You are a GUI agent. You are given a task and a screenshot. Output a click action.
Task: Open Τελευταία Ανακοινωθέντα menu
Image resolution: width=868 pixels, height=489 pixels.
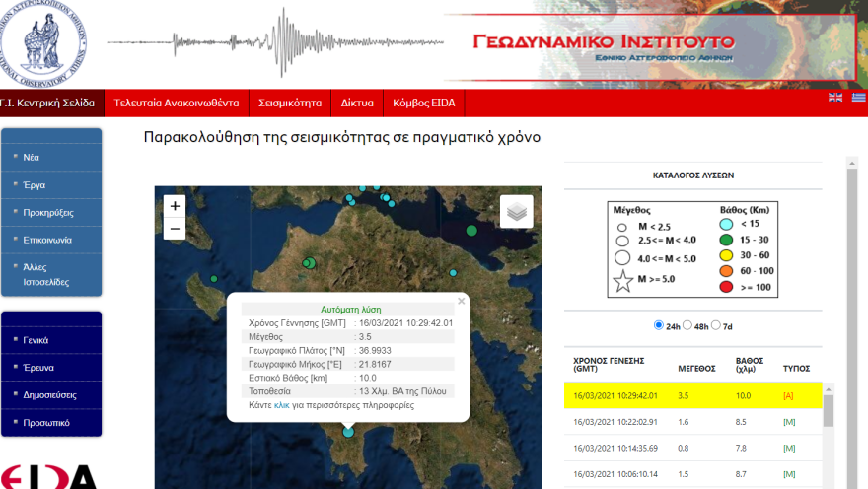click(x=177, y=103)
